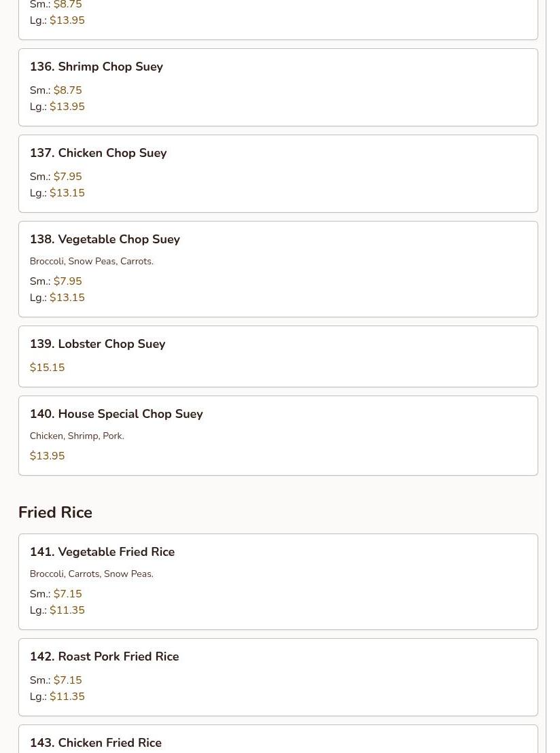Click the Chicken, Shrimp, Pork description

coord(77,436)
